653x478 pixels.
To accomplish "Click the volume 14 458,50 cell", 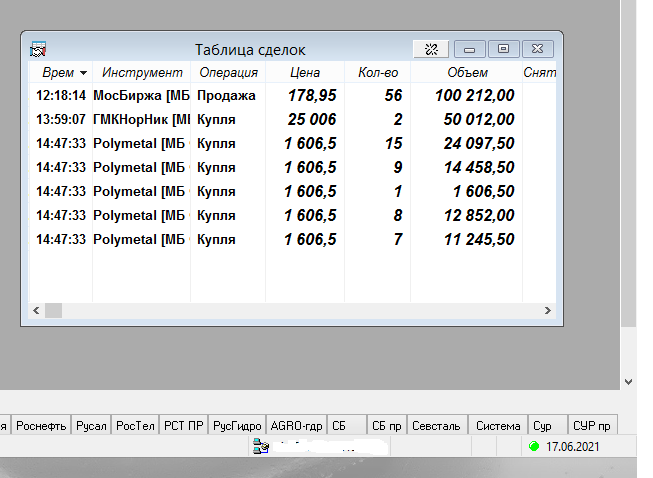I will tap(467, 167).
